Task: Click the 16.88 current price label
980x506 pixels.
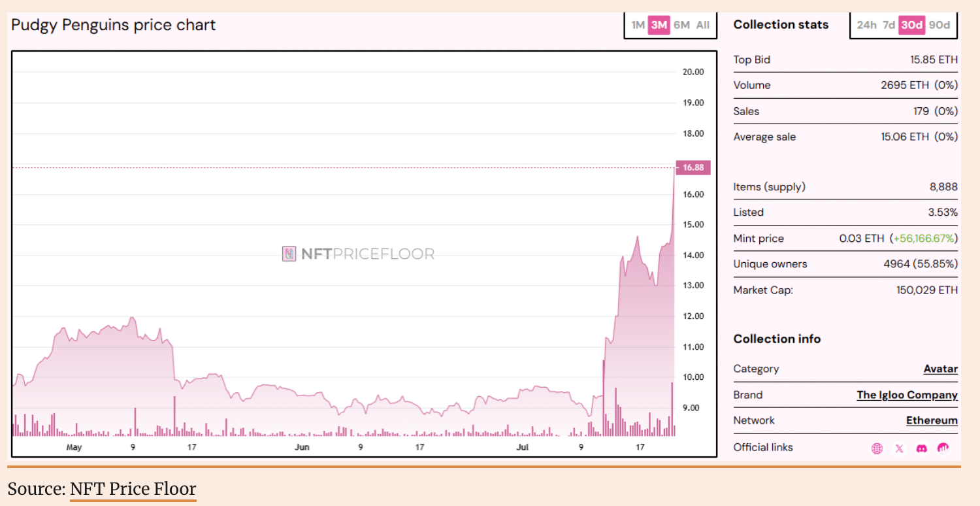Action: [693, 167]
